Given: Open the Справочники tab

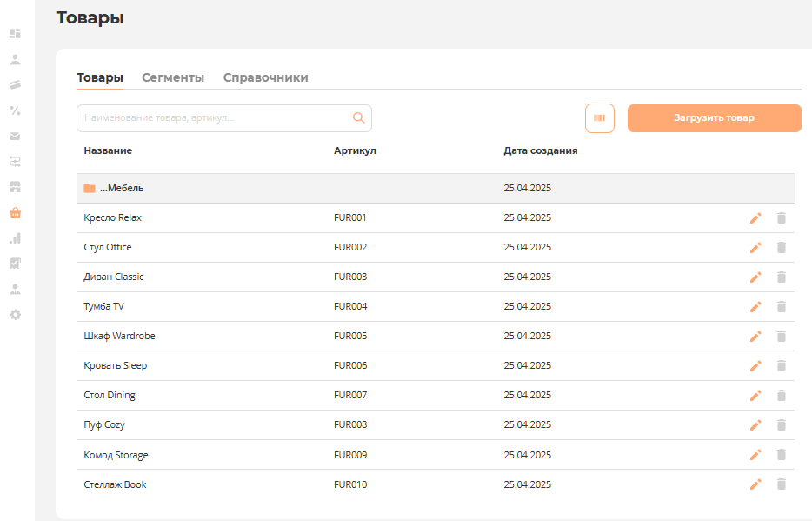Looking at the screenshot, I should 265,77.
